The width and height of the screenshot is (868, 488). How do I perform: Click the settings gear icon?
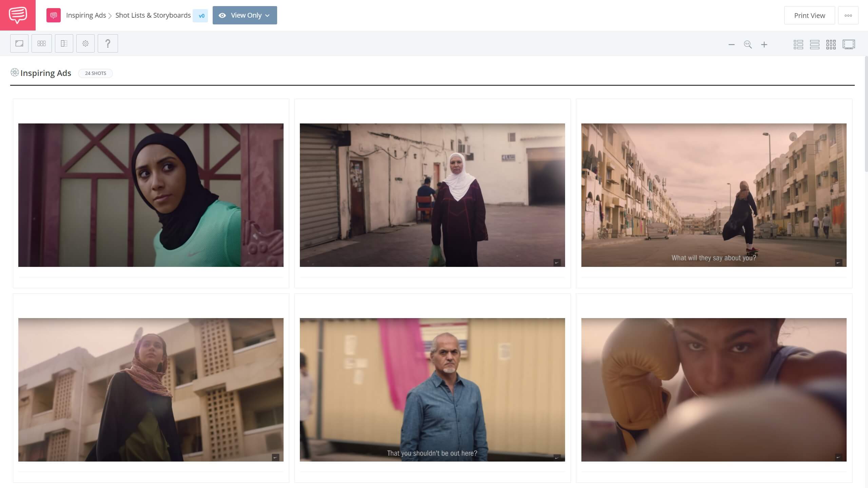tap(86, 43)
